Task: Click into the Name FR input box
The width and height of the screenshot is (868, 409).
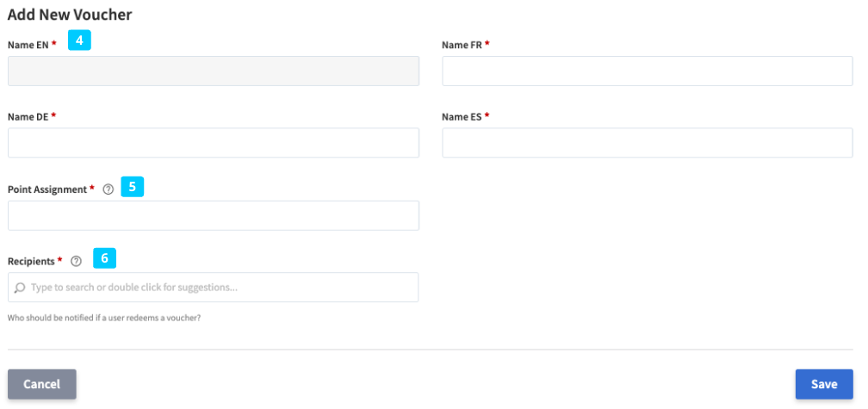Action: [647, 71]
